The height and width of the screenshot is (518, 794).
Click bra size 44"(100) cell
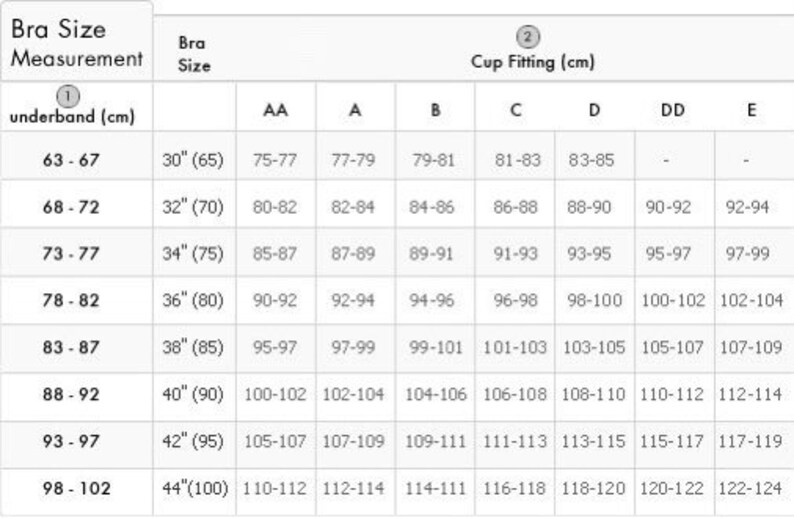[195, 489]
